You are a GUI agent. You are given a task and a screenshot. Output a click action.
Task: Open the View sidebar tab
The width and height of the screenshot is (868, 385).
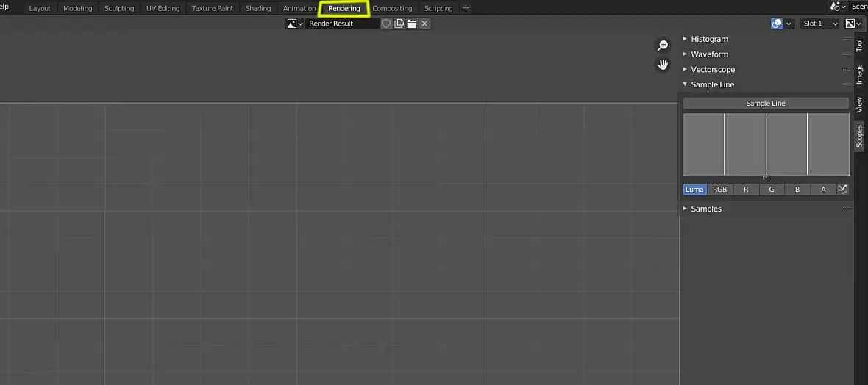pos(859,104)
